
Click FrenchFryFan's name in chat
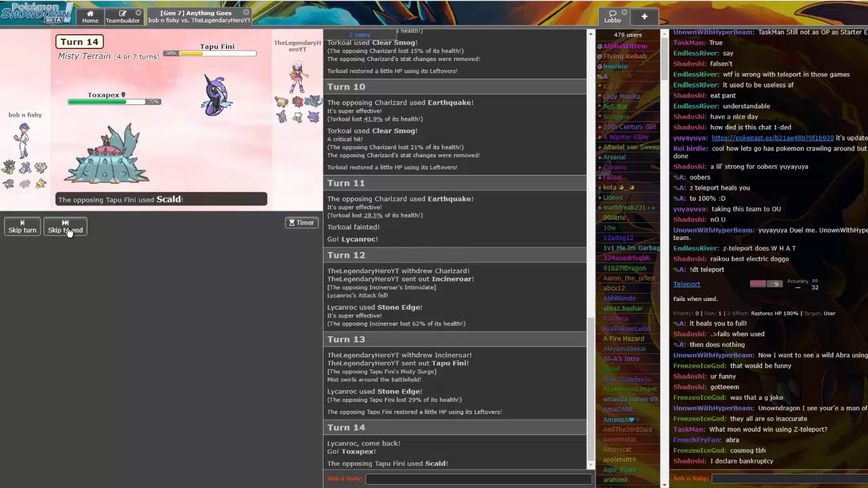coord(697,440)
